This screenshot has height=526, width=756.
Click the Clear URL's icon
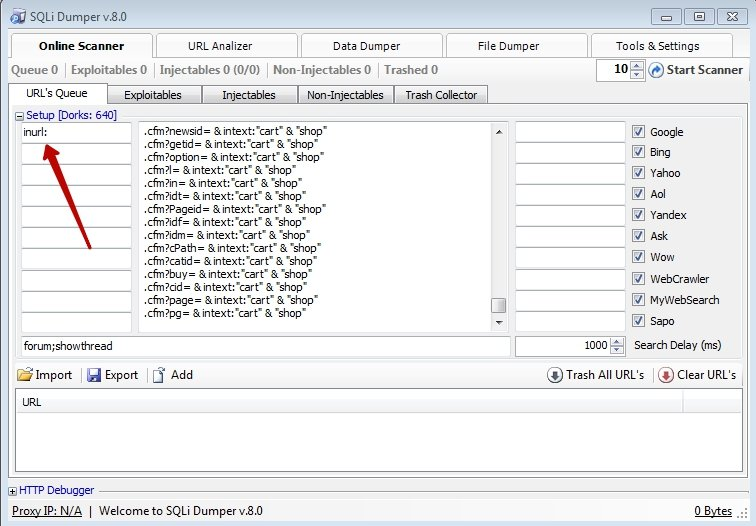666,375
